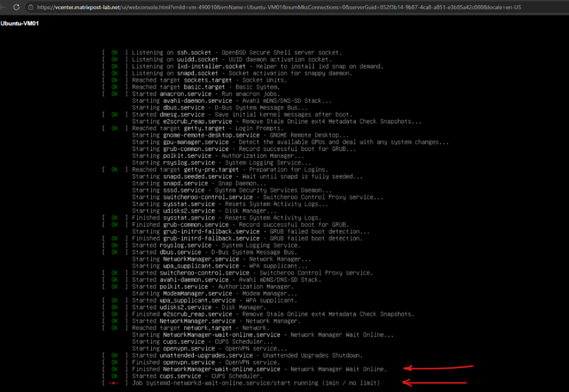This screenshot has height=392, width=569.
Task: Select the Ubuntu-VM01 console title
Action: [19, 23]
